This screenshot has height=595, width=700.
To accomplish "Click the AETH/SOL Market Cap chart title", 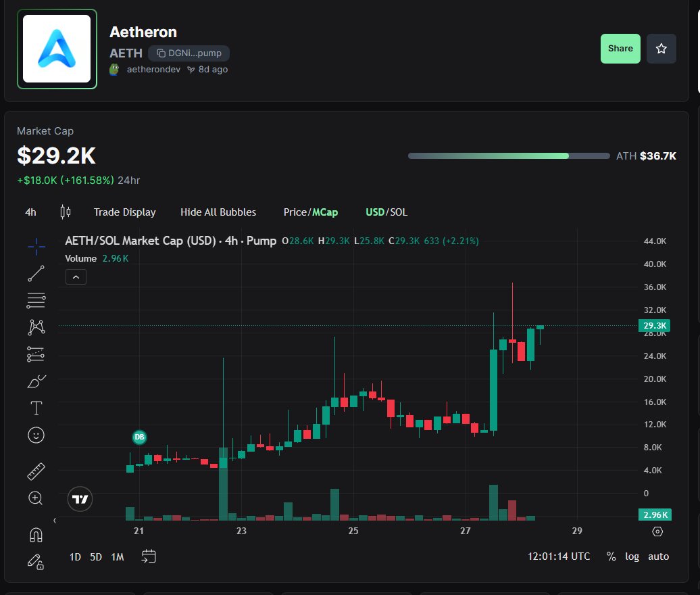I will (170, 241).
